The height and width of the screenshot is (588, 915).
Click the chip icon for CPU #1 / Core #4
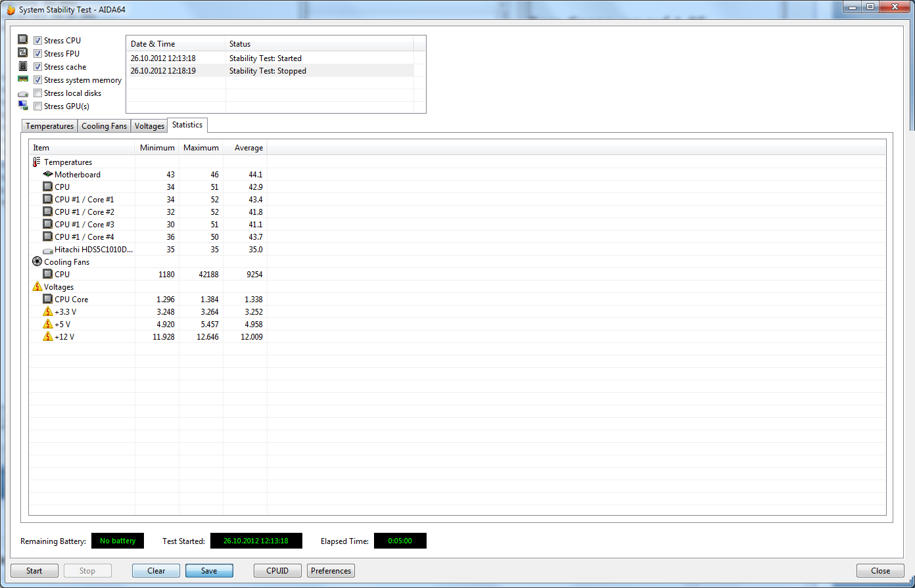[x=47, y=237]
